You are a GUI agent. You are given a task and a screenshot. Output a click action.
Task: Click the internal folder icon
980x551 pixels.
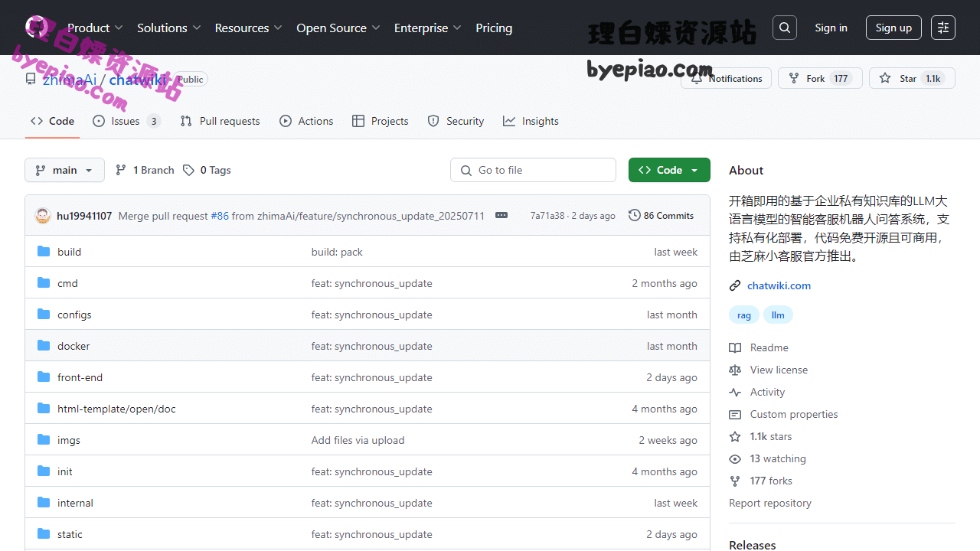pyautogui.click(x=44, y=503)
